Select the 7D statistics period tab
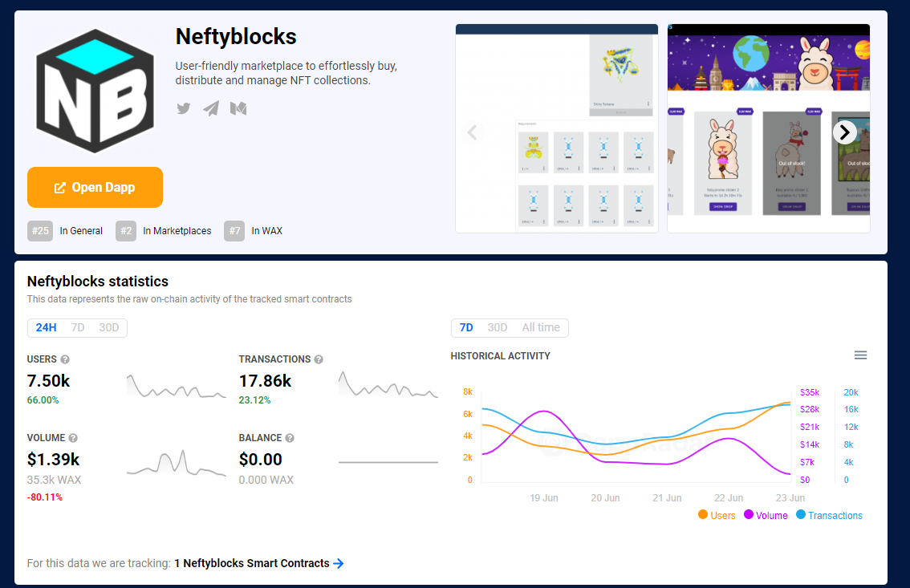The height and width of the screenshot is (588, 910). 78,327
